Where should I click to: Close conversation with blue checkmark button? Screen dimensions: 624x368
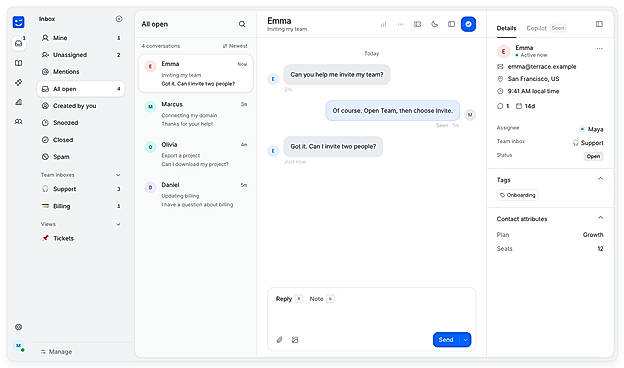[468, 24]
